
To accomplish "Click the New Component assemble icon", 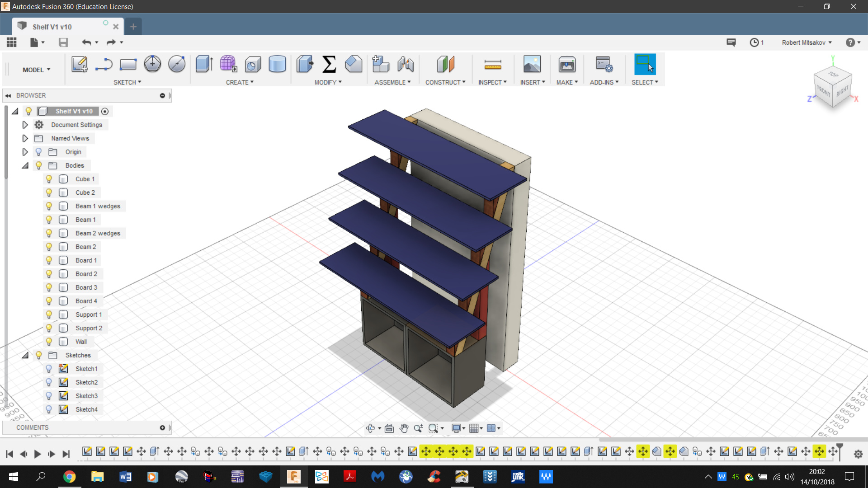I will (381, 64).
